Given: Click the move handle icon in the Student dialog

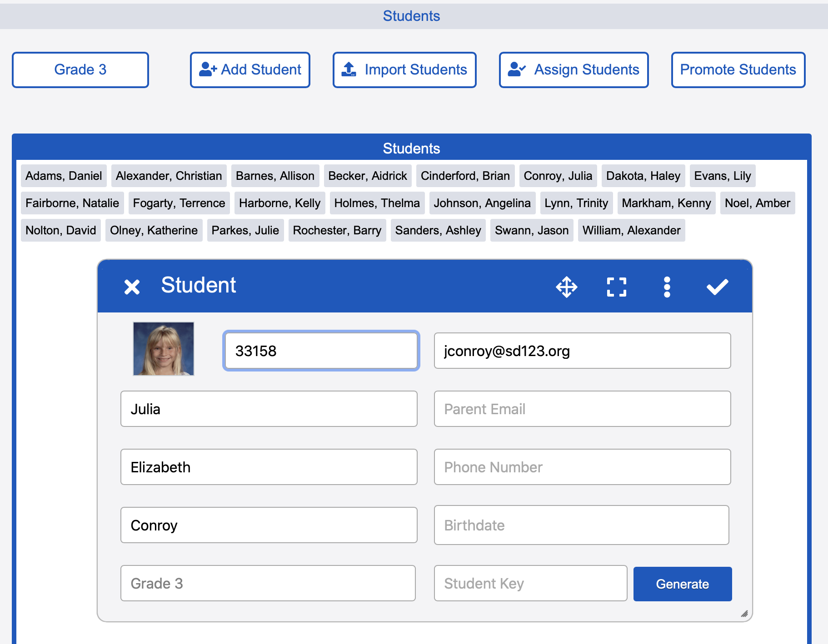Looking at the screenshot, I should 567,286.
